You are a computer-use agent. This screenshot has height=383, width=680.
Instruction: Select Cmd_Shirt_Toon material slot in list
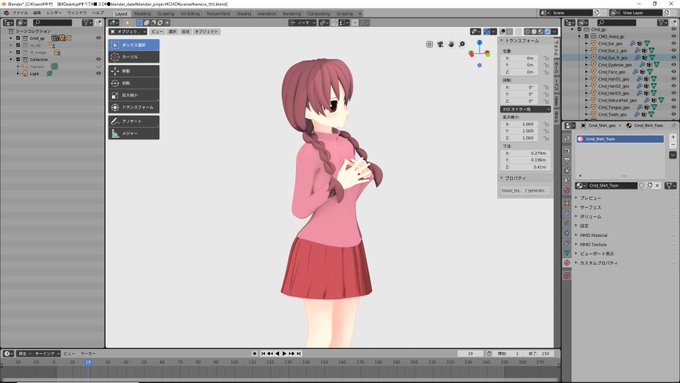[x=620, y=139]
